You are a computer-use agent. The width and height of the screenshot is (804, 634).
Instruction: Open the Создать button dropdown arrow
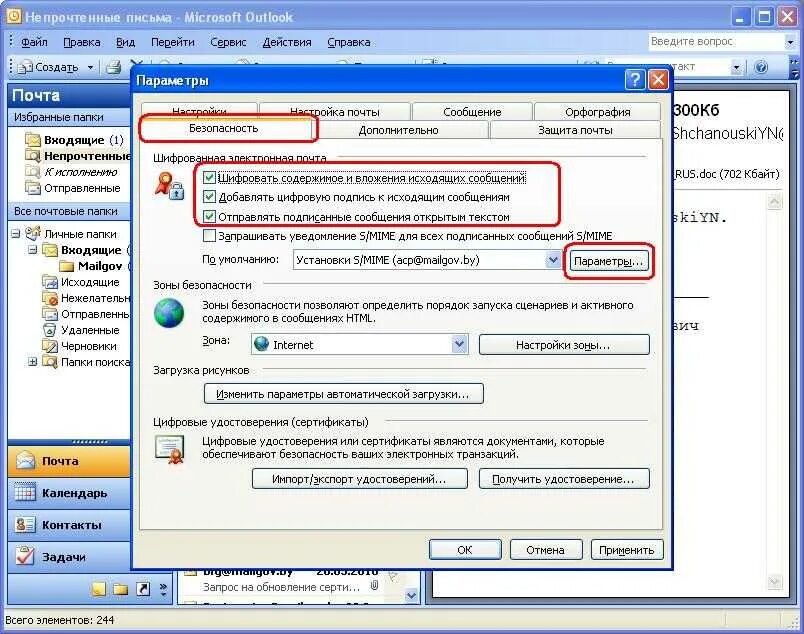tap(90, 67)
